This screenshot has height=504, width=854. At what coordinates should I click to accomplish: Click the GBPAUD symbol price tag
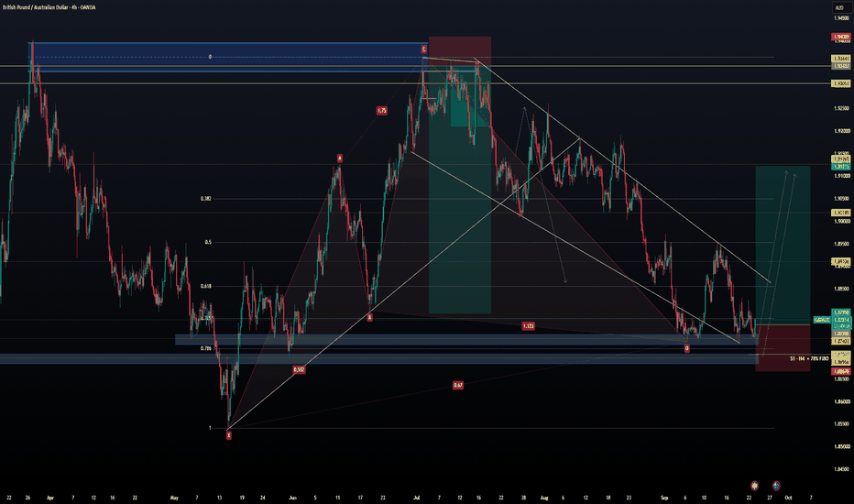click(821, 320)
